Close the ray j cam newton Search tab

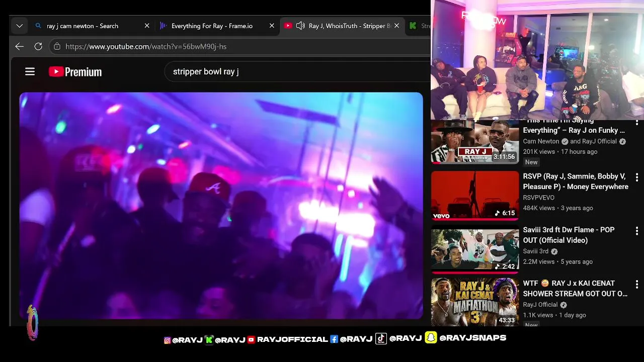point(147,26)
